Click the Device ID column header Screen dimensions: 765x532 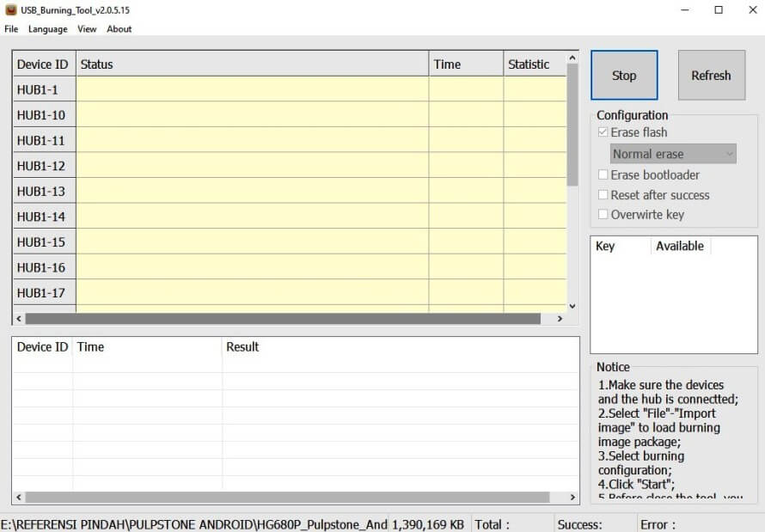(43, 64)
